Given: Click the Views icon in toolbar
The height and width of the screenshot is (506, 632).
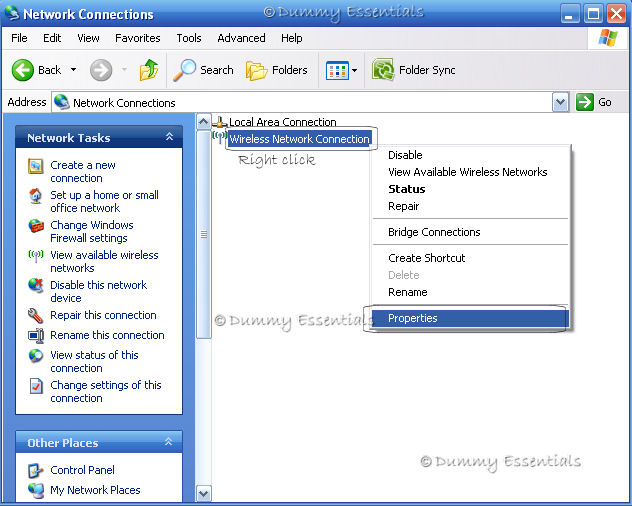Looking at the screenshot, I should [x=337, y=71].
